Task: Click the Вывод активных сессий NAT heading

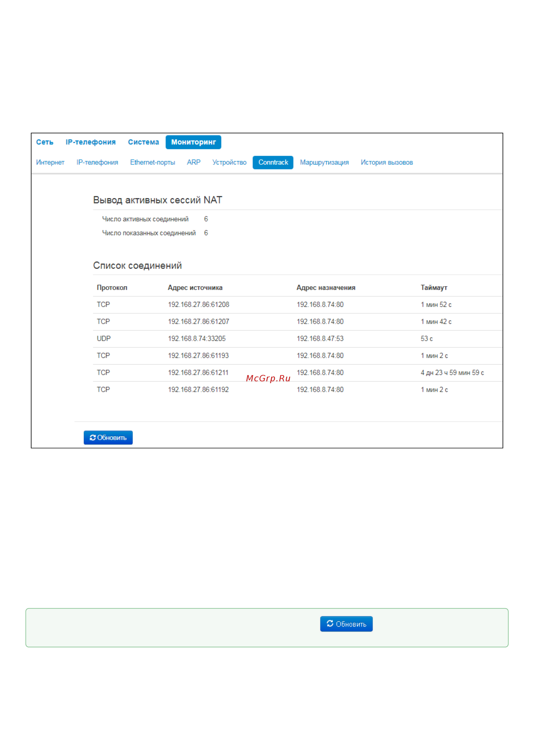Action: click(158, 200)
